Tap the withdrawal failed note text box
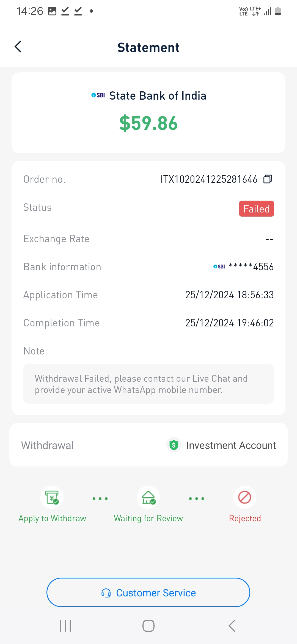Image resolution: width=297 pixels, height=644 pixels. coord(148,384)
